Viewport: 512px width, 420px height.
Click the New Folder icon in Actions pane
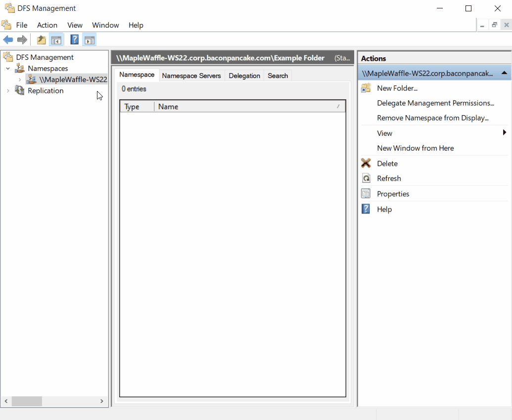point(366,88)
